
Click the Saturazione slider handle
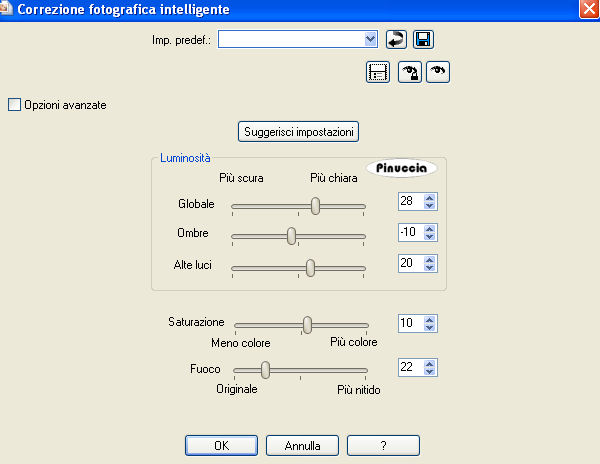coord(308,324)
